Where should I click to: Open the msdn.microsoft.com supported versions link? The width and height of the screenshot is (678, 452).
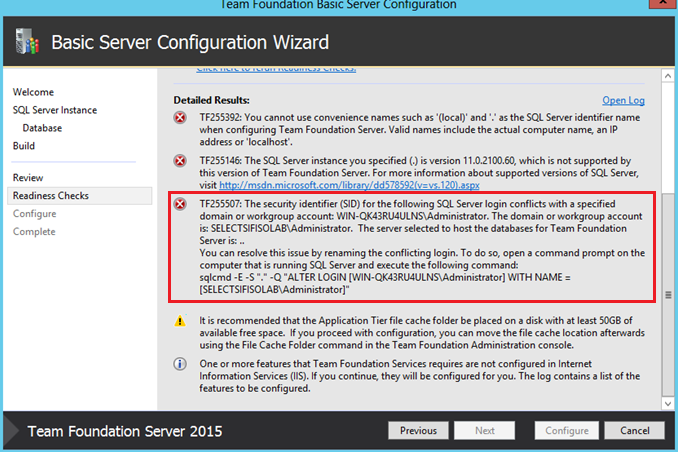click(349, 185)
